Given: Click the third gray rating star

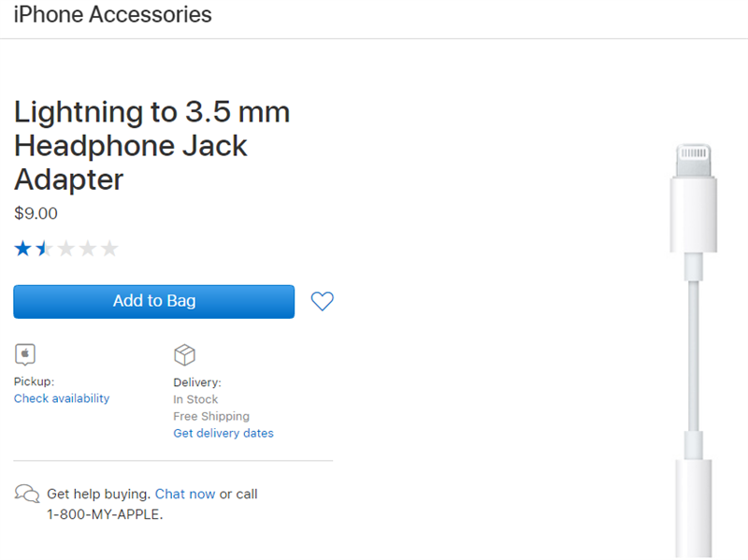Looking at the screenshot, I should pyautogui.click(x=65, y=248).
